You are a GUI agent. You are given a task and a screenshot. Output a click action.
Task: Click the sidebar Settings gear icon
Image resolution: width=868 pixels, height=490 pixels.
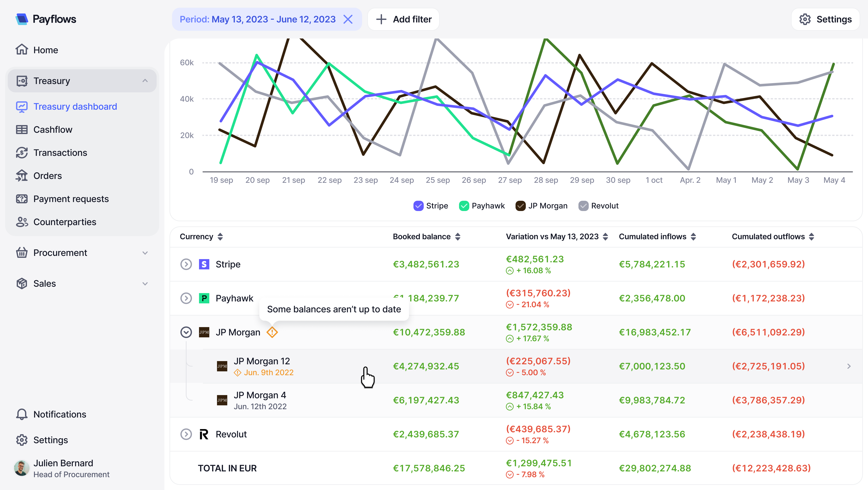pos(22,440)
